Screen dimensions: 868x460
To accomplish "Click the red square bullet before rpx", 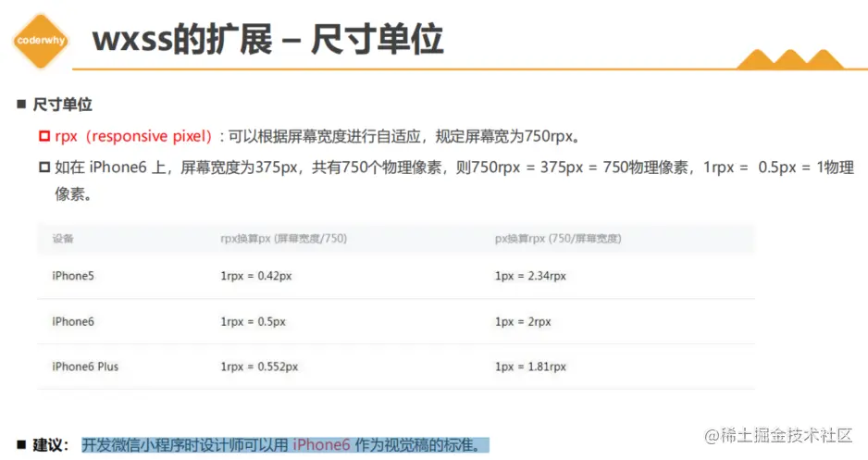I will pos(44,136).
